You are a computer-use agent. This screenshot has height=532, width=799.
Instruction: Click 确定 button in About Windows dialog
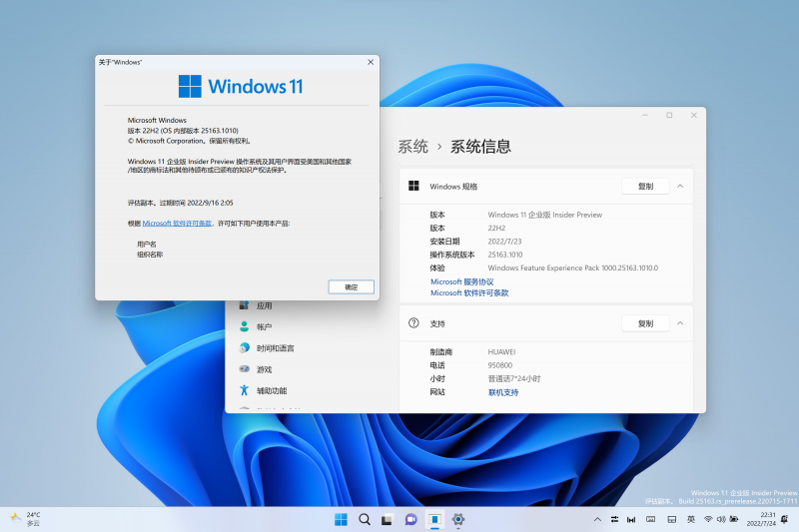point(352,287)
